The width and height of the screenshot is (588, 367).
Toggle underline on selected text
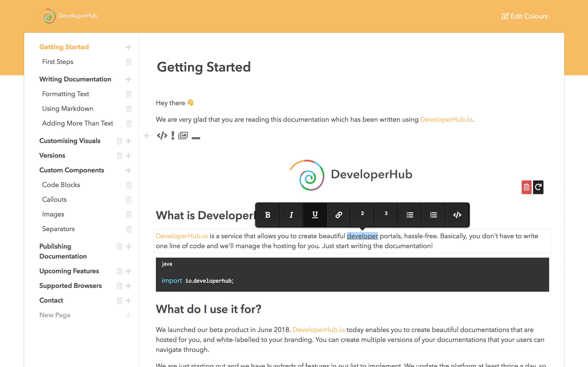point(315,215)
